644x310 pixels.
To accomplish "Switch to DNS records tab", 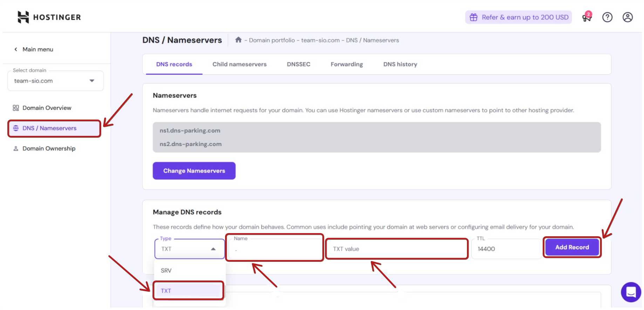I will pos(174,64).
